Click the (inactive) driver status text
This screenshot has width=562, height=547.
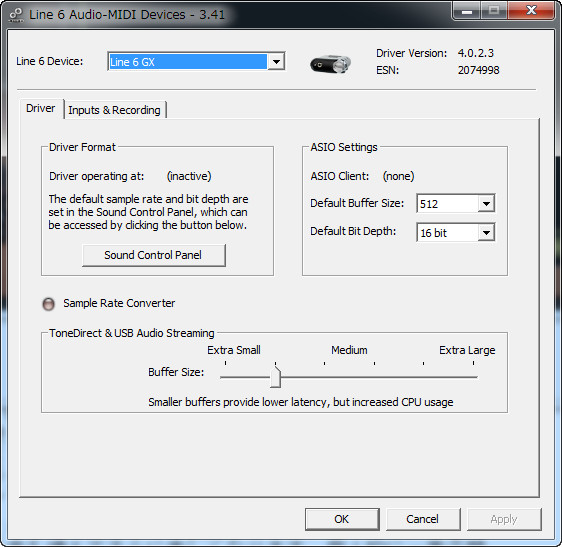coord(189,176)
